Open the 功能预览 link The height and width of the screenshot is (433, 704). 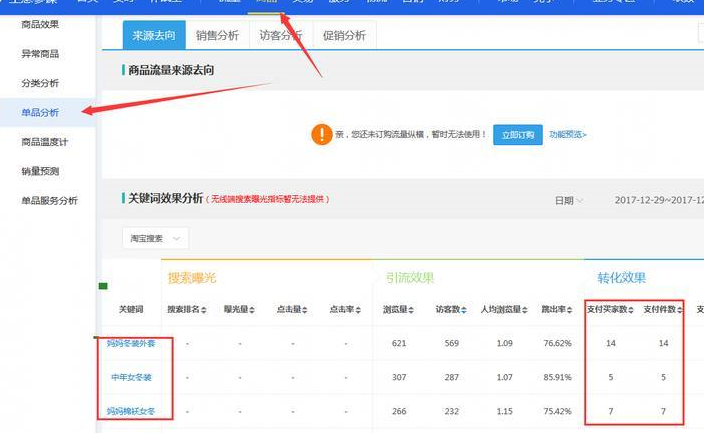tap(568, 134)
